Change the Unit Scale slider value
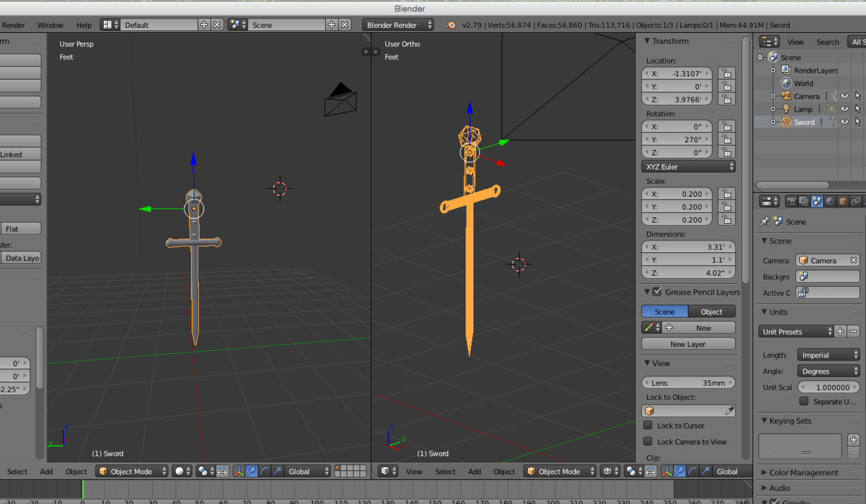 coord(828,387)
